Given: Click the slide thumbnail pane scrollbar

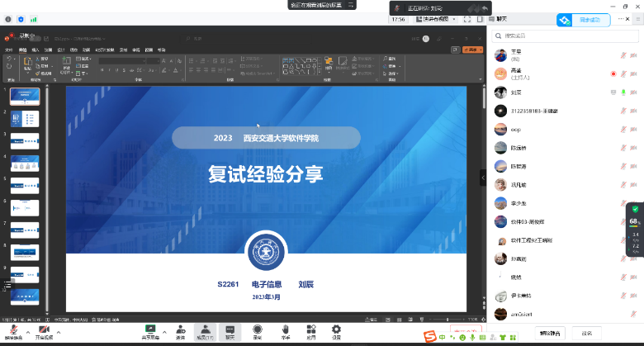Looking at the screenshot, I should 47,199.
